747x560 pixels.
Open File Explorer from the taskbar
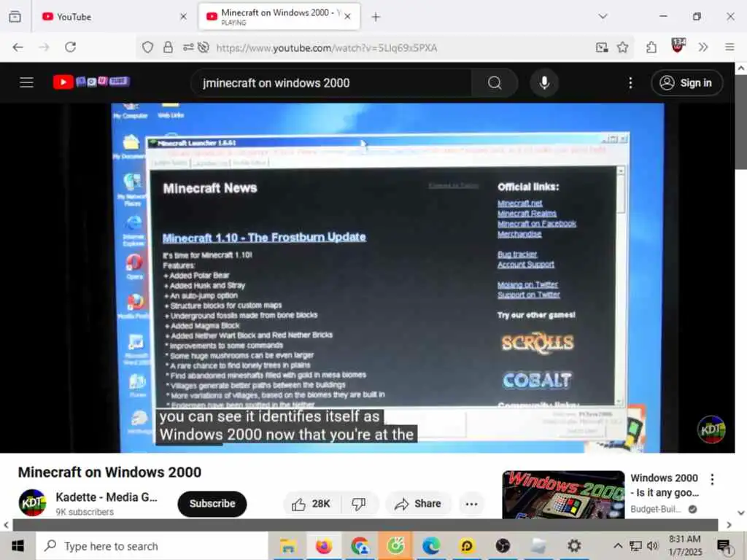click(288, 545)
